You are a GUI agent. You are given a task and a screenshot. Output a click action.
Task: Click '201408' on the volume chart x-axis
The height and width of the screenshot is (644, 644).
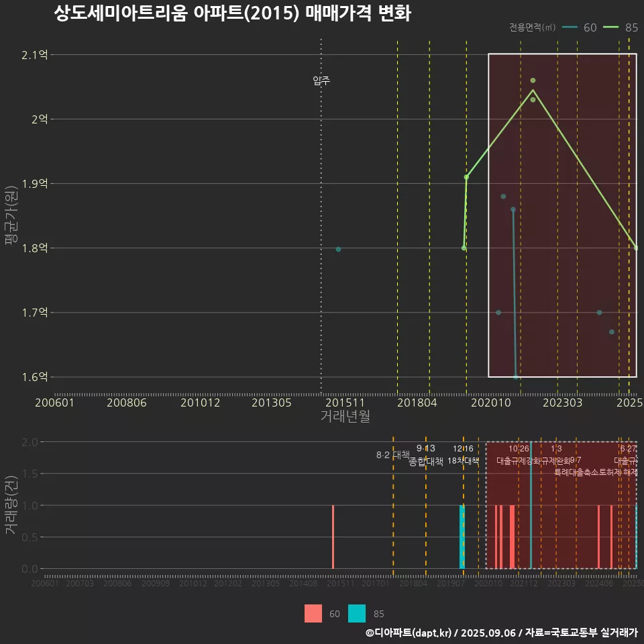coord(303,583)
